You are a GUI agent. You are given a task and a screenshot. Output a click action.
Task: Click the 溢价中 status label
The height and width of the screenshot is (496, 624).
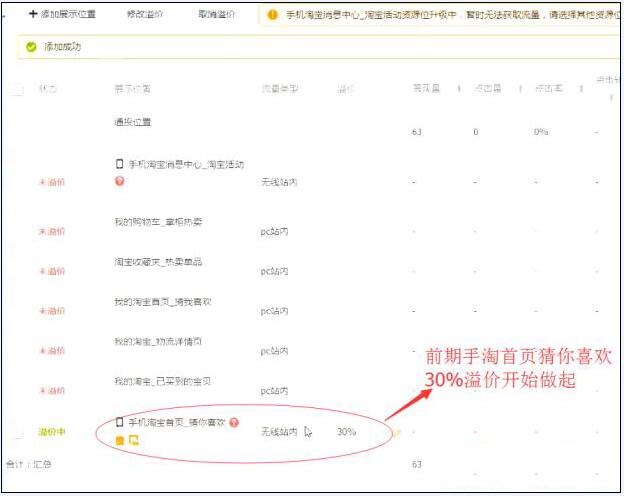(x=52, y=432)
